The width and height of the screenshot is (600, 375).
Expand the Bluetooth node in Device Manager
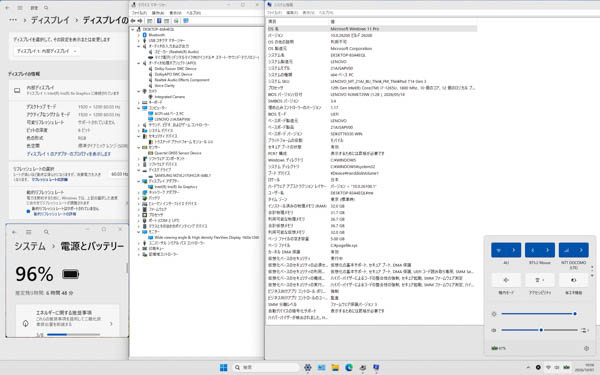139,35
